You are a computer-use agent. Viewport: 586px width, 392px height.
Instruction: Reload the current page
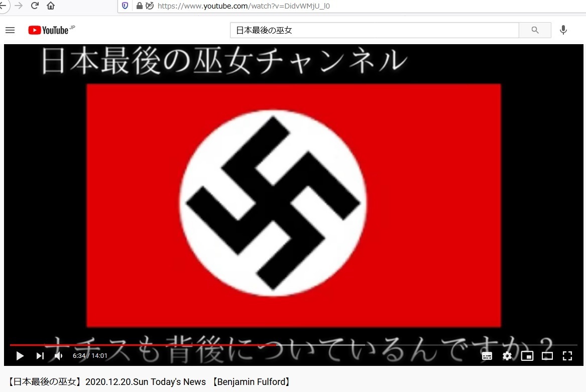pos(35,6)
